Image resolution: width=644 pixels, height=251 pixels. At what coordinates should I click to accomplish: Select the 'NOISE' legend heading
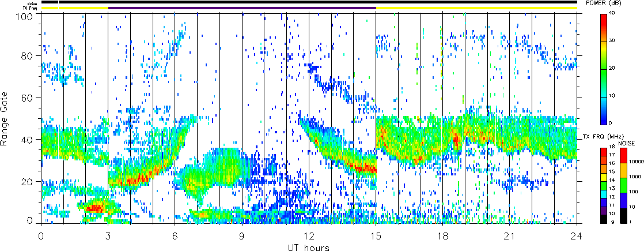coord(627,143)
